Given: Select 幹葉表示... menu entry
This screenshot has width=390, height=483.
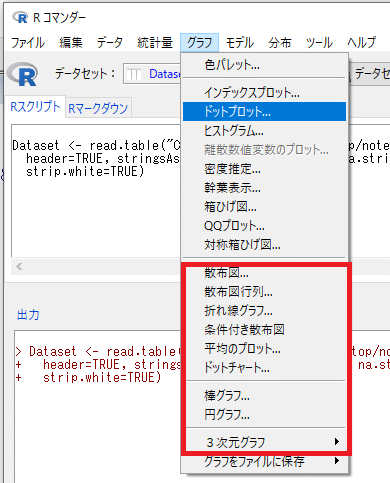Looking at the screenshot, I should [264, 188].
